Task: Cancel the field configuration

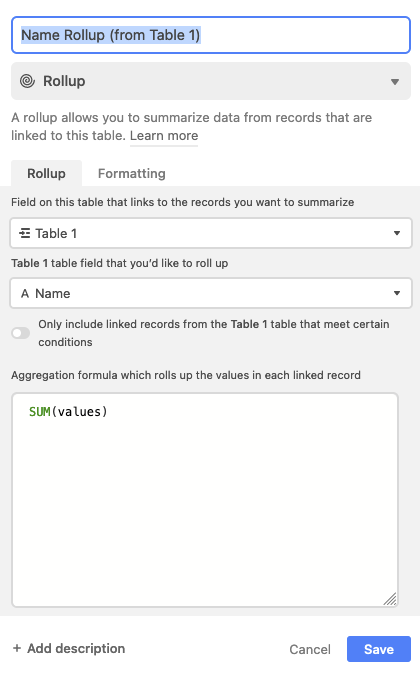Action: [310, 649]
